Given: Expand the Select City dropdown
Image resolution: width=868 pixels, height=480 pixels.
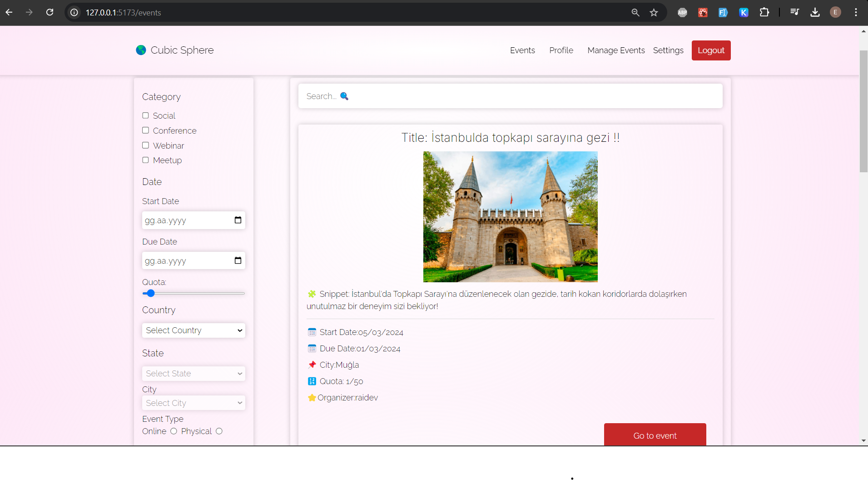Looking at the screenshot, I should point(193,403).
